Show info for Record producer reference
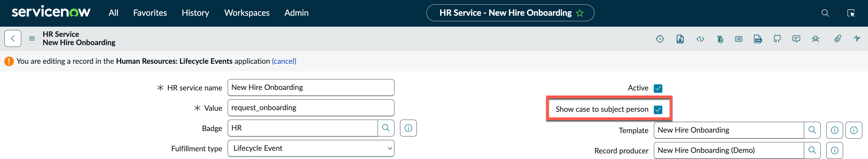Image resolution: width=868 pixels, height=159 pixels. 835,150
